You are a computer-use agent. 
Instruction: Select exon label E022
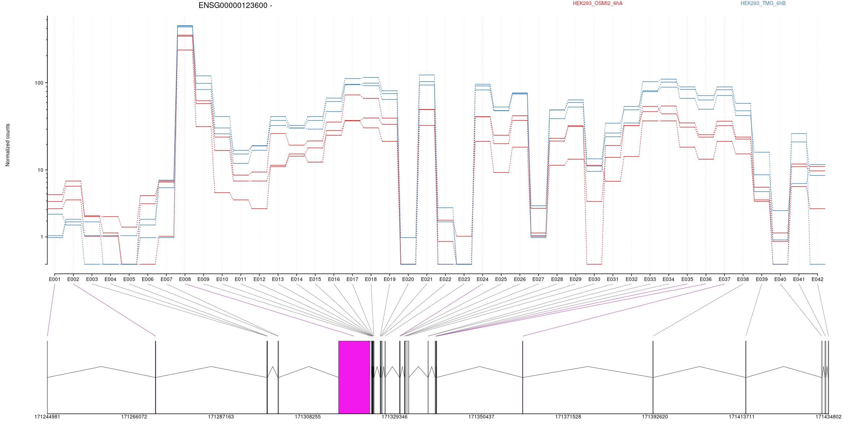click(445, 279)
